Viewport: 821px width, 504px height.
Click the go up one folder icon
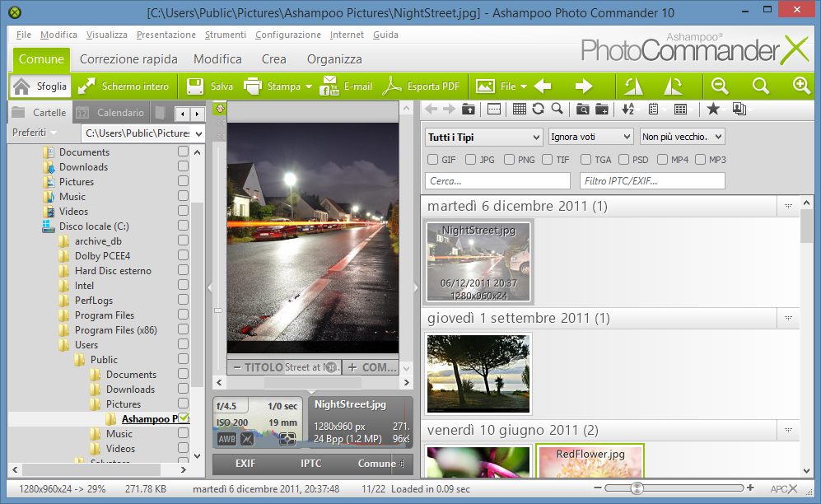coord(468,109)
